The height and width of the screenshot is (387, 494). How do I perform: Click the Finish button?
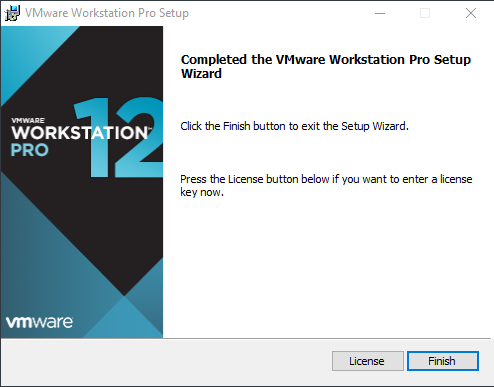443,361
